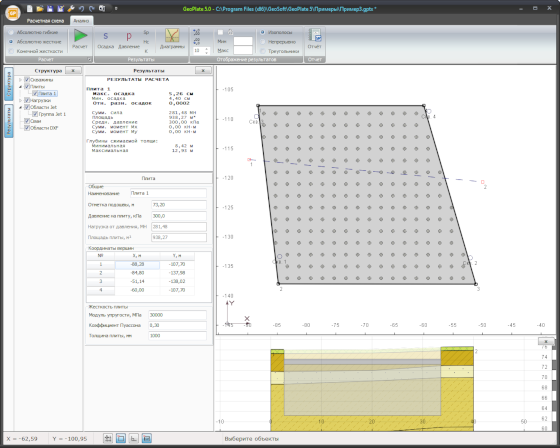The image size is (560, 448).
Task: Uncheck the Области DXF checkbox
Action: (x=27, y=128)
